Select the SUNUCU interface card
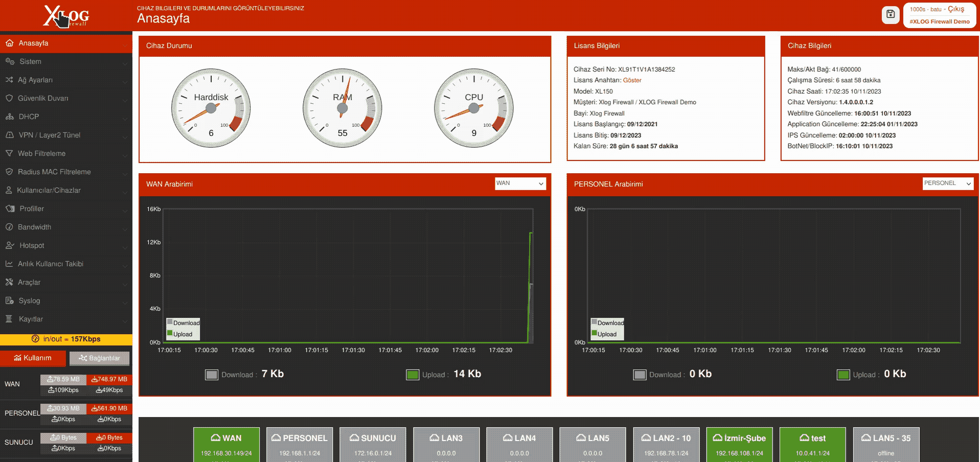 point(373,445)
